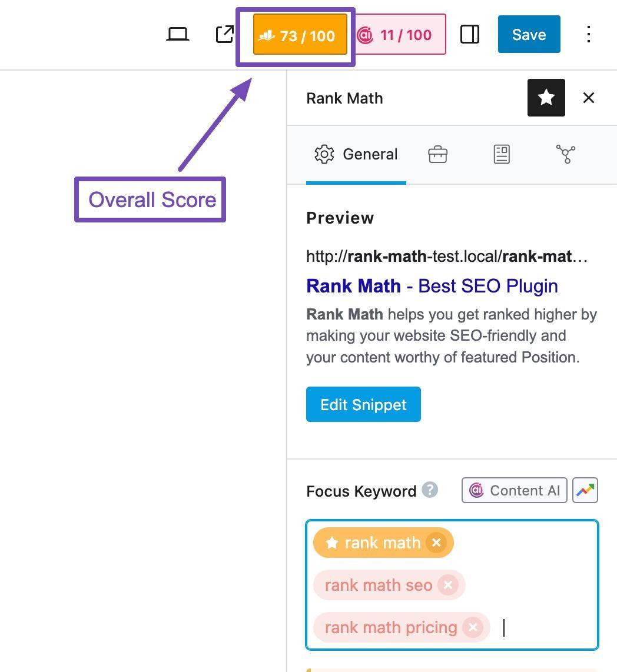Save the post

click(x=528, y=34)
